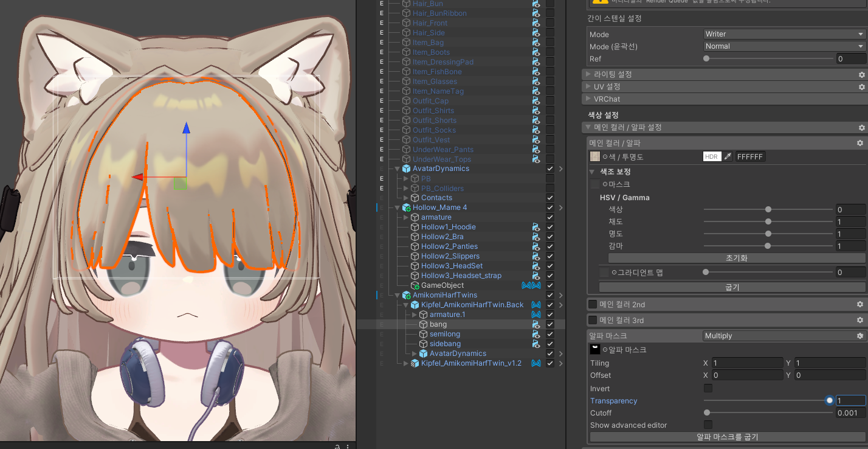Viewport: 868px width, 449px height.
Task: Expand the PB_Colliders tree node
Action: [x=407, y=189]
